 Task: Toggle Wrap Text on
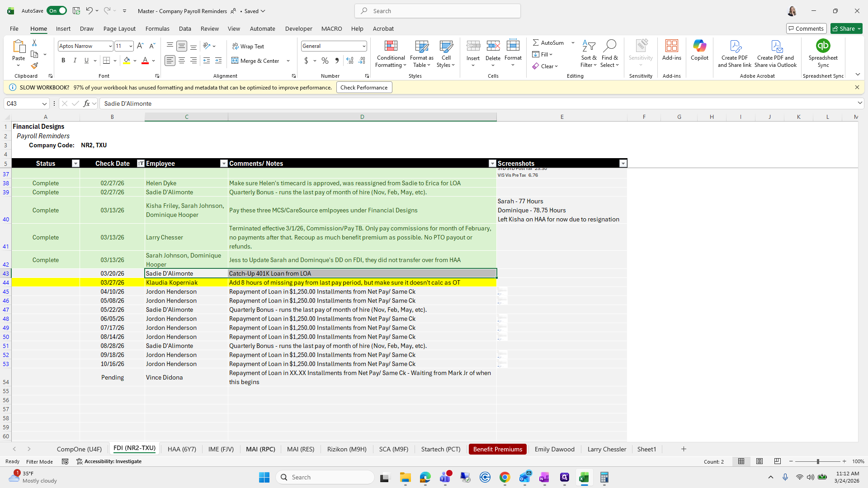(248, 46)
